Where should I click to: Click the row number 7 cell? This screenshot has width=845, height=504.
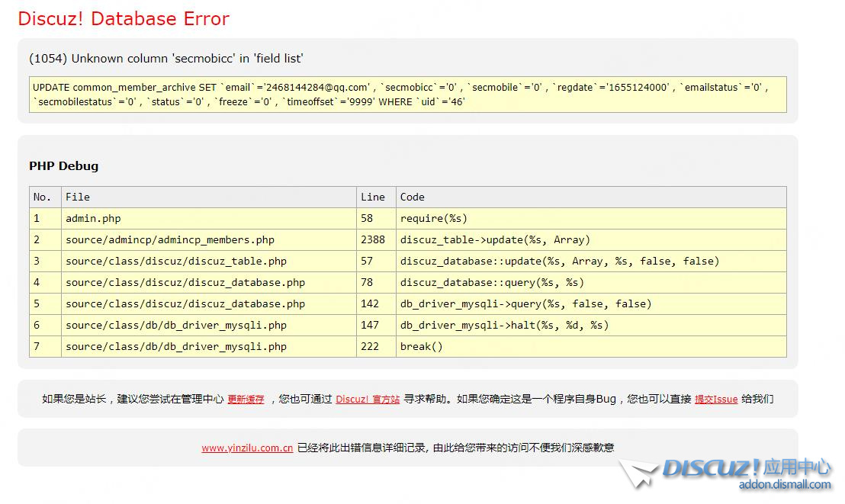[45, 347]
